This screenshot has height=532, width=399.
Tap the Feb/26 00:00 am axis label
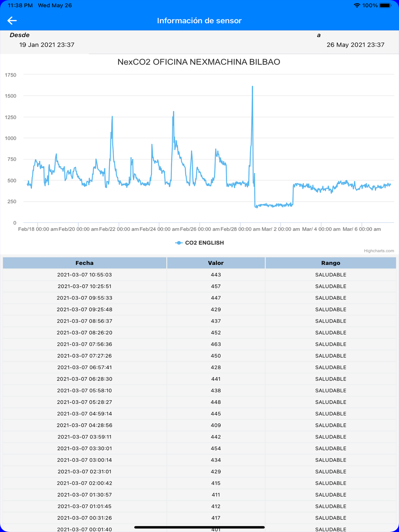coord(200,229)
